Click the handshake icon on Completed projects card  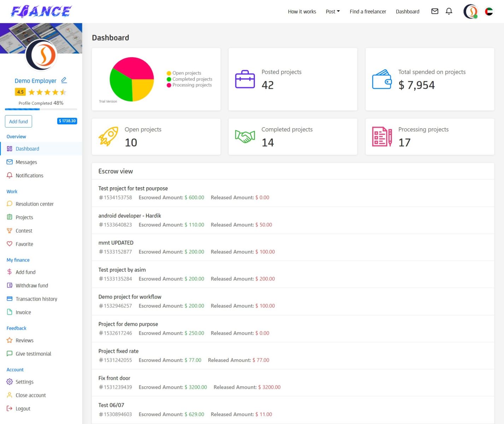[245, 136]
